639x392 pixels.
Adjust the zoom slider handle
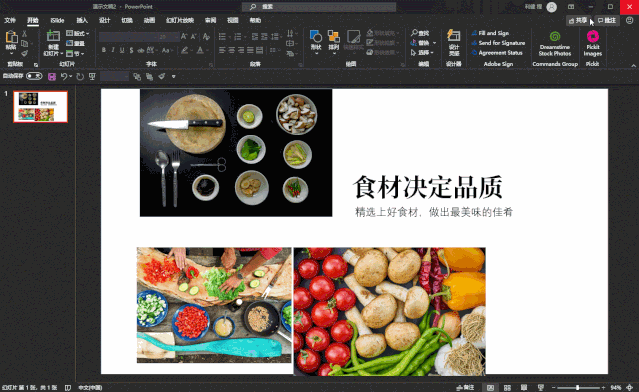[x=577, y=388]
